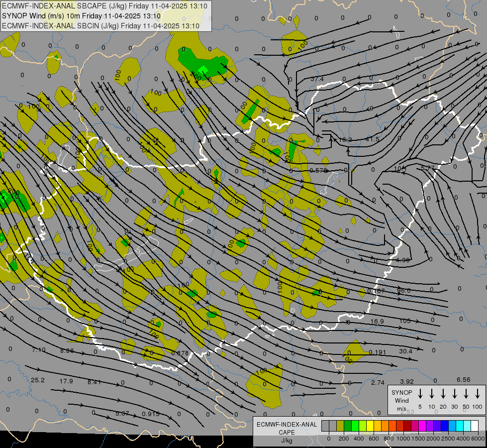Pick the yellow CAPE legend swatch
Image resolution: width=487 pixels, height=448 pixels.
coord(370,426)
